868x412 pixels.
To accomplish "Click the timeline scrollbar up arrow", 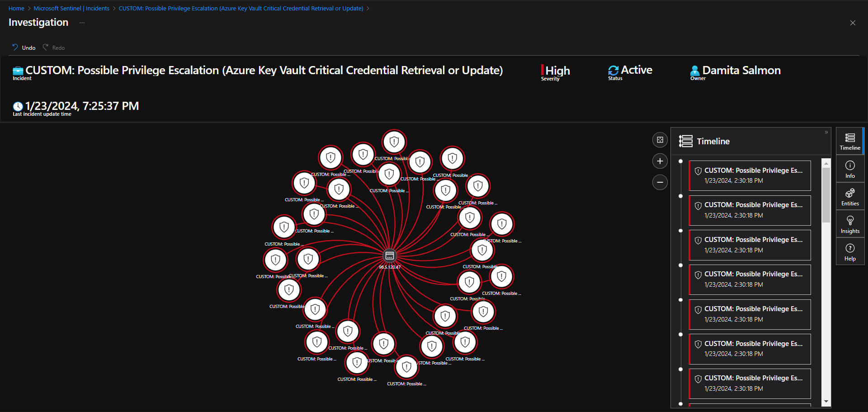I will point(826,163).
